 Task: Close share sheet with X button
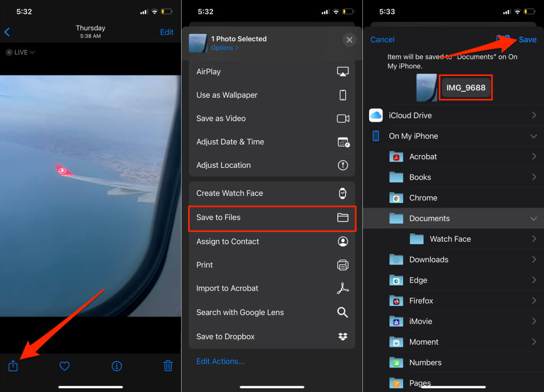coord(349,40)
